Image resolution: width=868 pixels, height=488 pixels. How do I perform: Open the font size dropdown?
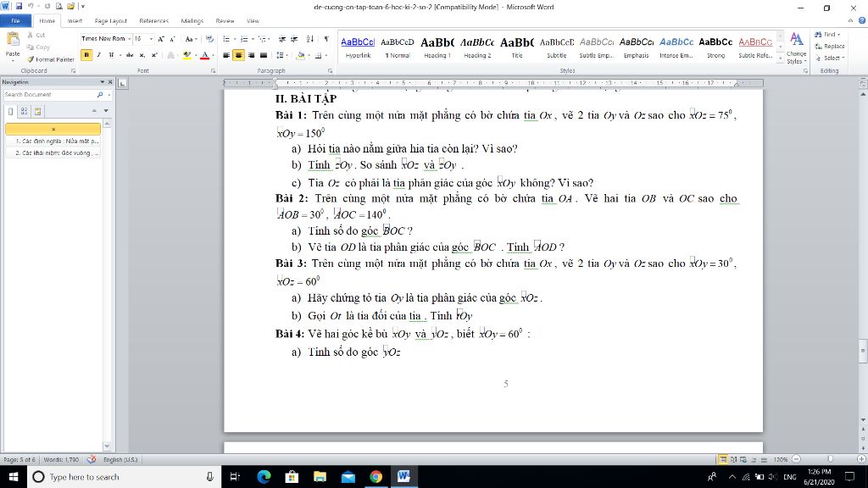(x=151, y=39)
